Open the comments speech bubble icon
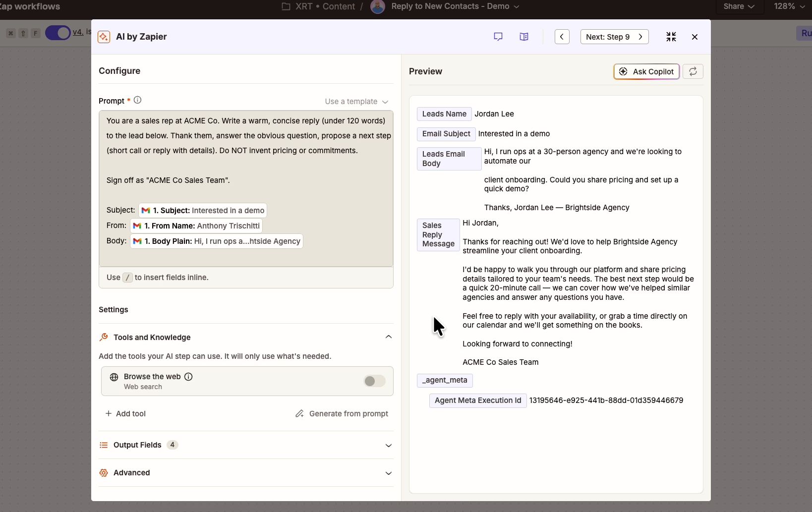812x512 pixels. coord(498,37)
